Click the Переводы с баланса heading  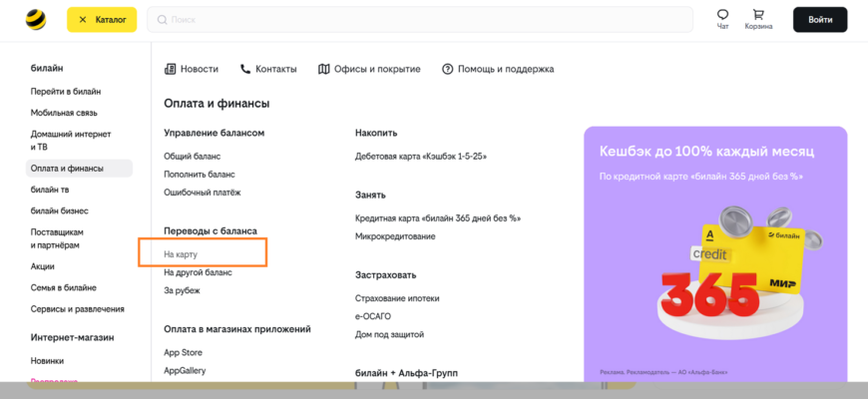[211, 230]
